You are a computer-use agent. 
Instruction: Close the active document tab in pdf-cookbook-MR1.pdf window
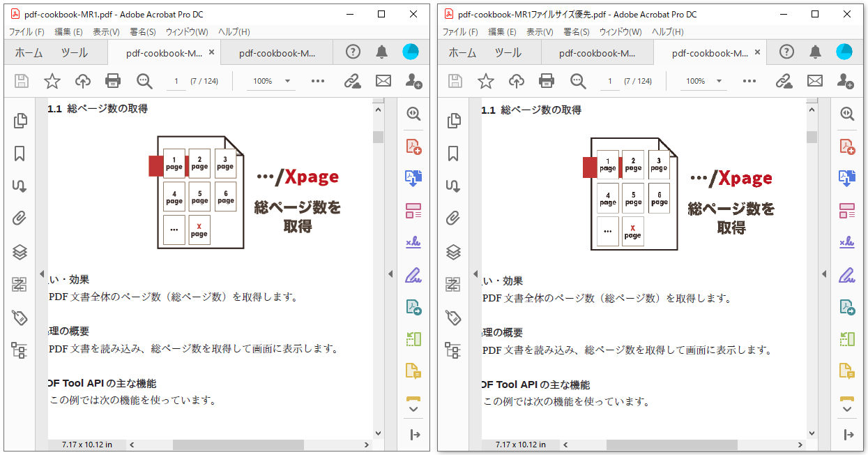pyautogui.click(x=211, y=52)
